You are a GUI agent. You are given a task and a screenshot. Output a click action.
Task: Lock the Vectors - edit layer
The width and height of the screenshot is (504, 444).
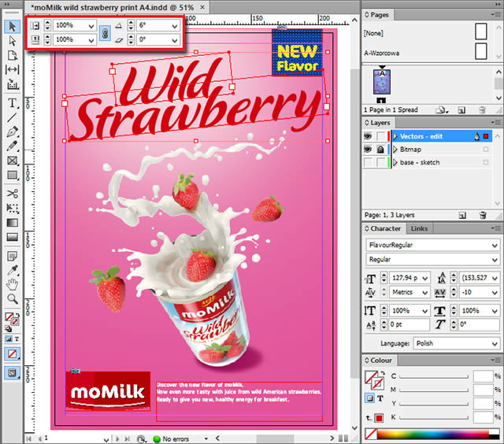381,136
